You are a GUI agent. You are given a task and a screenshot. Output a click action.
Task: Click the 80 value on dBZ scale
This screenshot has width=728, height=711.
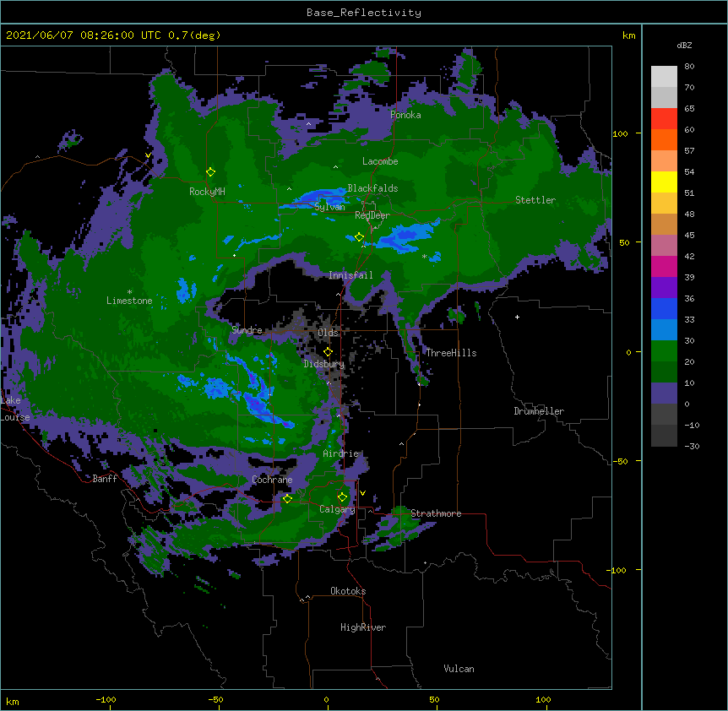point(689,67)
